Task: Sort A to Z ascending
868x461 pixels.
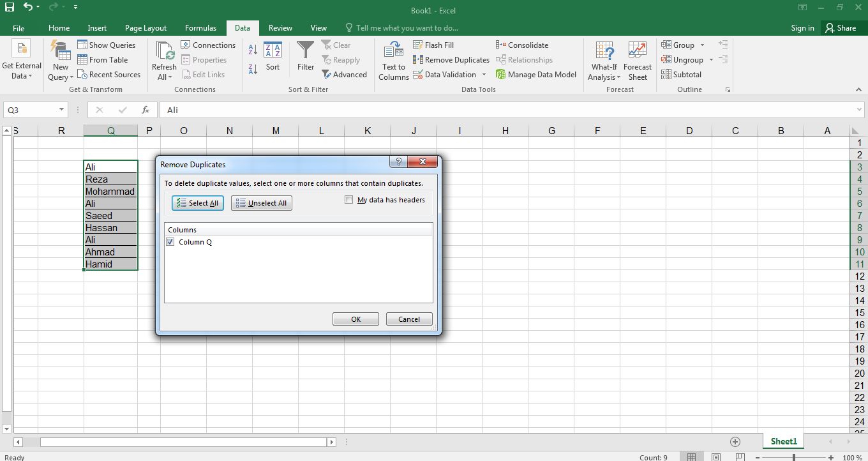Action: coord(253,49)
